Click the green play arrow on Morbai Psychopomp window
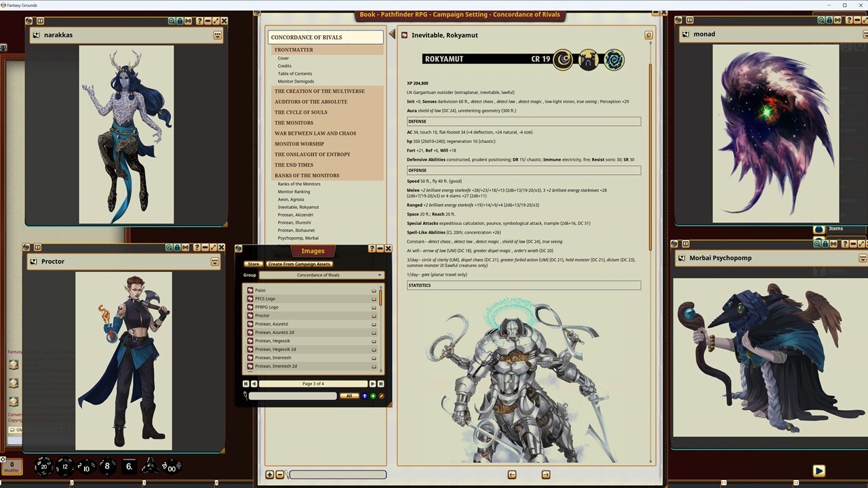Viewport: 868px width, 488px height. pos(818,470)
